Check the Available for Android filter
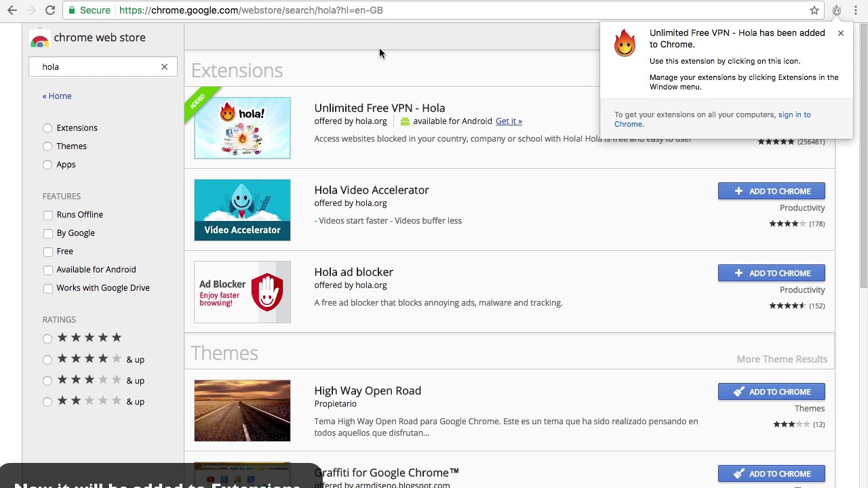The image size is (868, 488). [x=48, y=270]
